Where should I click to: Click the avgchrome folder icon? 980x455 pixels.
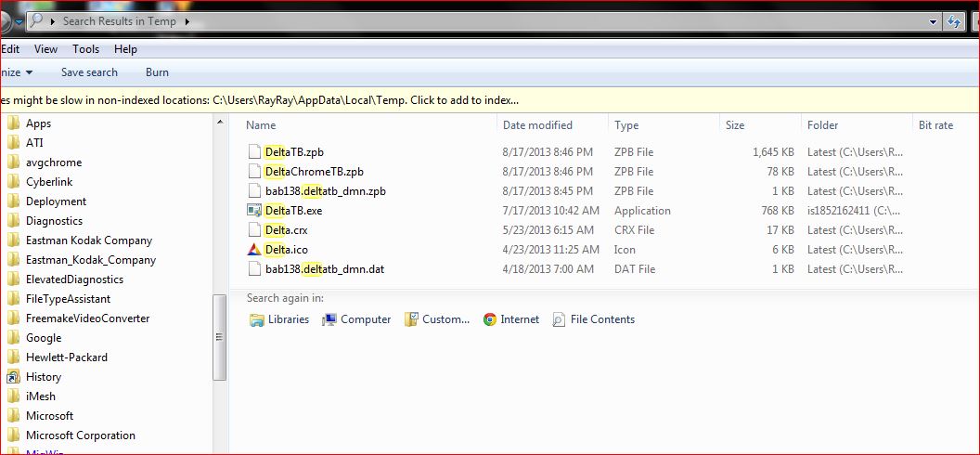click(x=13, y=162)
